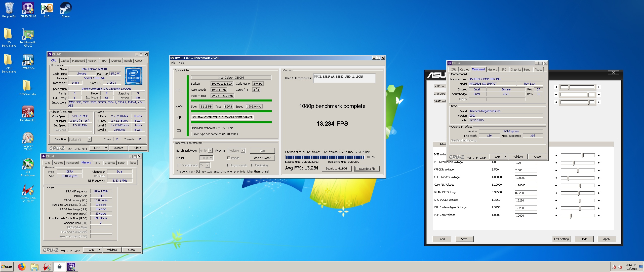Switch to Bench tab in CPU-Z CPU window
The image size is (644, 272).
tap(128, 61)
